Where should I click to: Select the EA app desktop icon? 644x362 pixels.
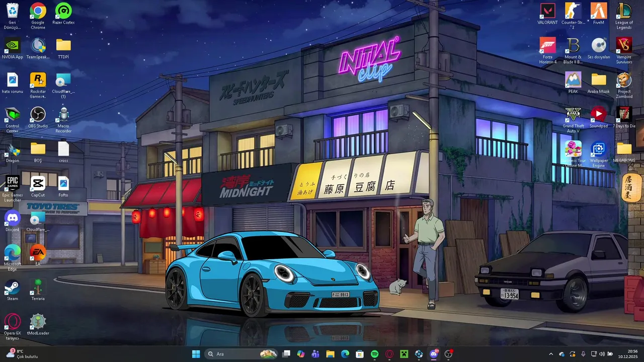[38, 255]
